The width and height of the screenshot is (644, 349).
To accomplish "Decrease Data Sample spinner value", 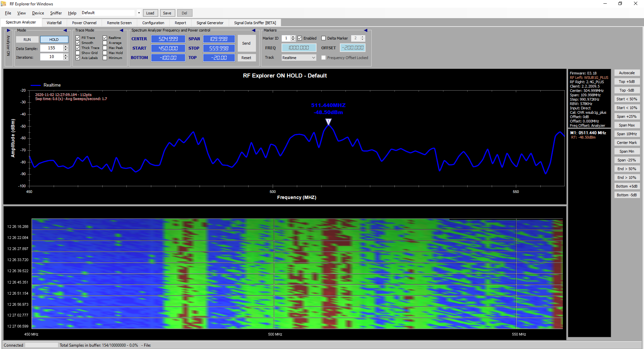I will 66,50.
